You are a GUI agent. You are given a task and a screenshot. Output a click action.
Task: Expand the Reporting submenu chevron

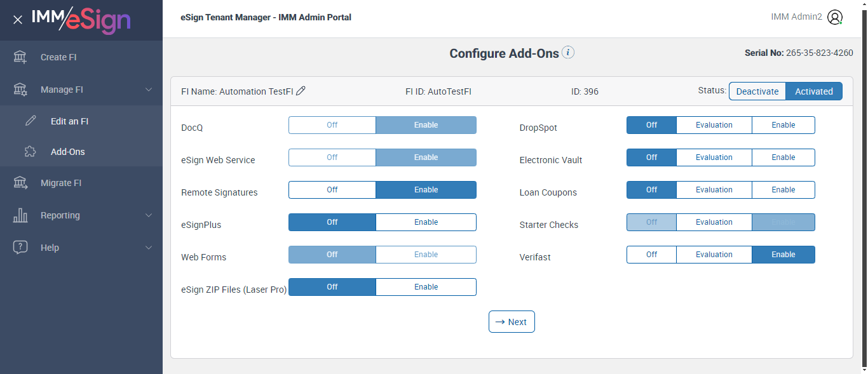point(149,215)
